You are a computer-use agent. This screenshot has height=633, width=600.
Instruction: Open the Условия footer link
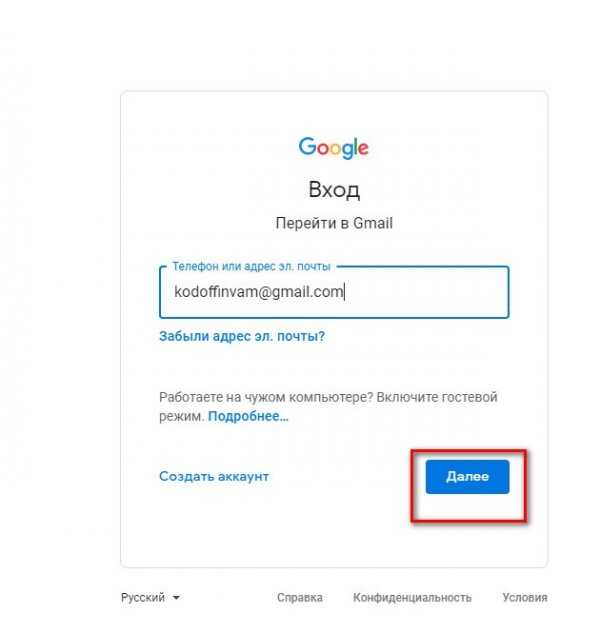525,597
